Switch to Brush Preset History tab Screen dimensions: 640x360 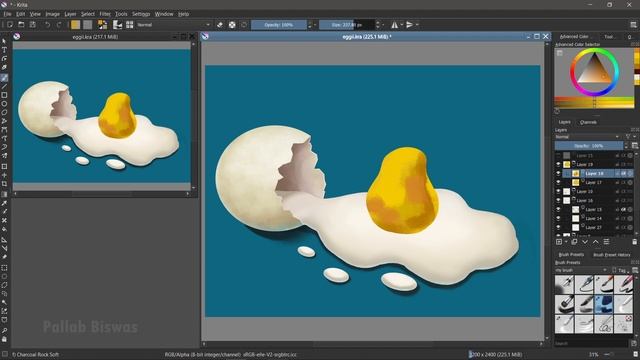611,255
